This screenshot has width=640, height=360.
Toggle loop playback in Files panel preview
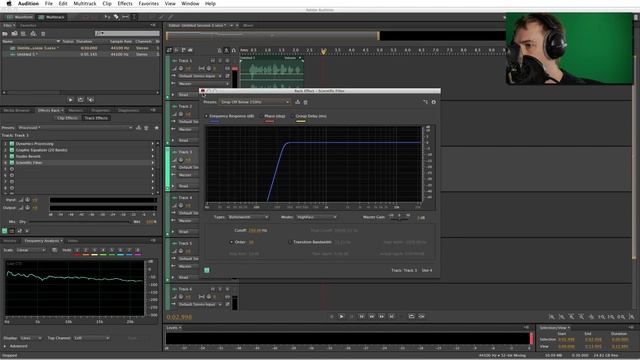click(80, 100)
